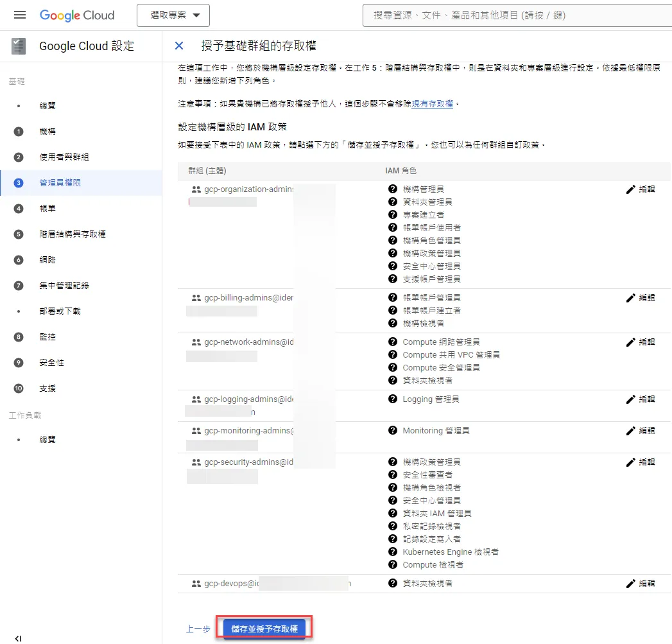Screen dimensions: 672x644
Task: Show help for 機構檢視者 role
Action: 393,323
